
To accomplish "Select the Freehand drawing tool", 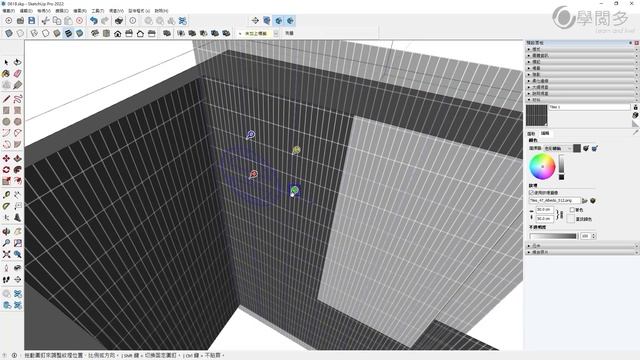I will pos(17,99).
